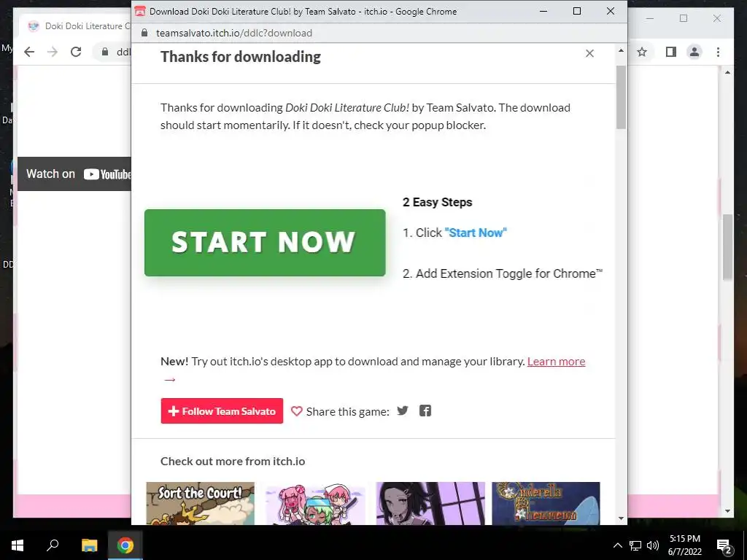Viewport: 747px width, 560px height.
Task: Show hidden system tray icons
Action: tap(617, 545)
